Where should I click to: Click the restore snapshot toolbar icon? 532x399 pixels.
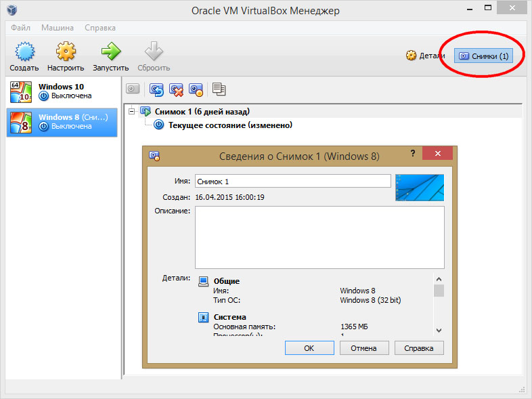tap(156, 89)
